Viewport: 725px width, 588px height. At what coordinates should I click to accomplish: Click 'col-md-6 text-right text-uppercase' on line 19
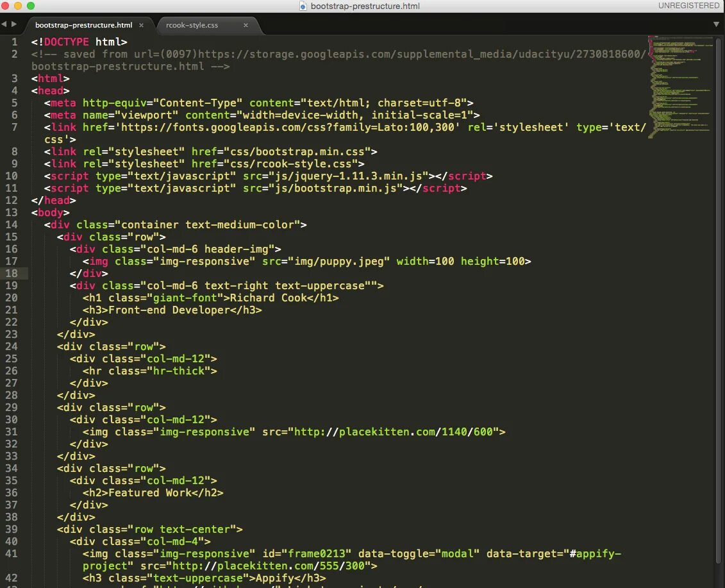(x=256, y=286)
